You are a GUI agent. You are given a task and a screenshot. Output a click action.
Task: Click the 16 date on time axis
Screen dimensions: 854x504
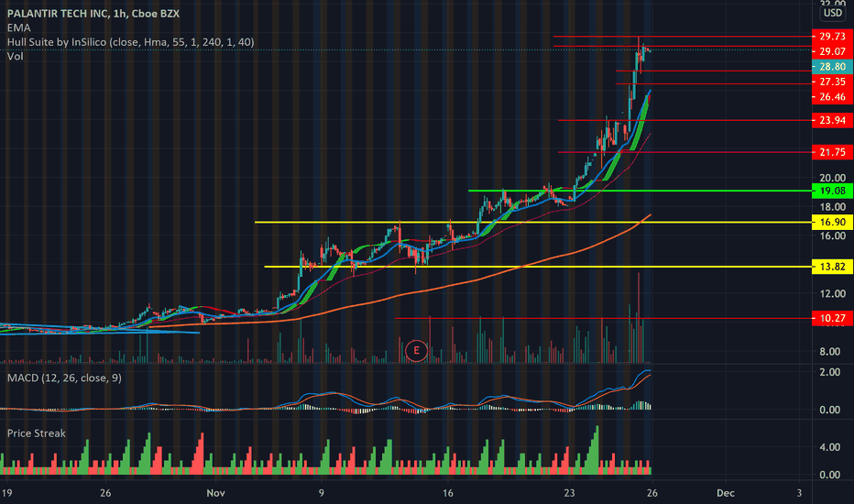(448, 493)
